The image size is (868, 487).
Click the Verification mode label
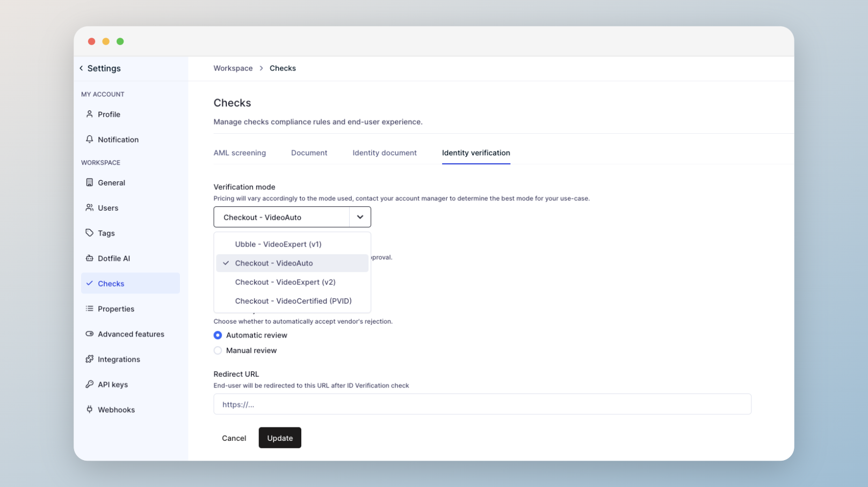point(244,187)
